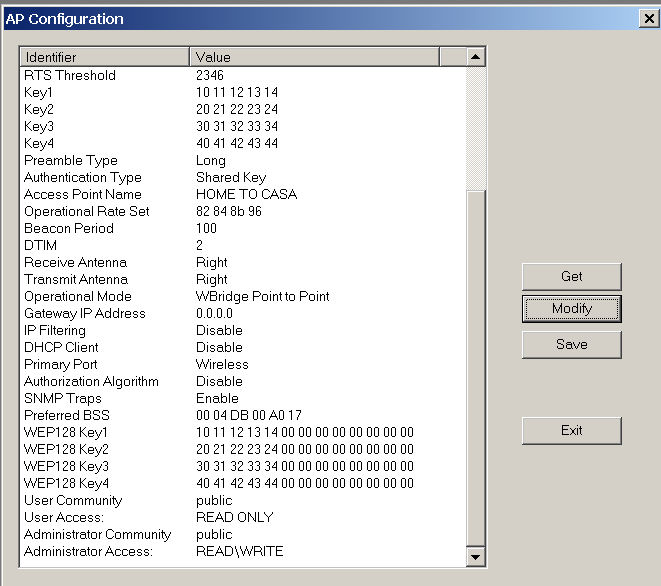Select the Gateway IP Address row
Viewport: 661px width, 586px height.
point(243,313)
